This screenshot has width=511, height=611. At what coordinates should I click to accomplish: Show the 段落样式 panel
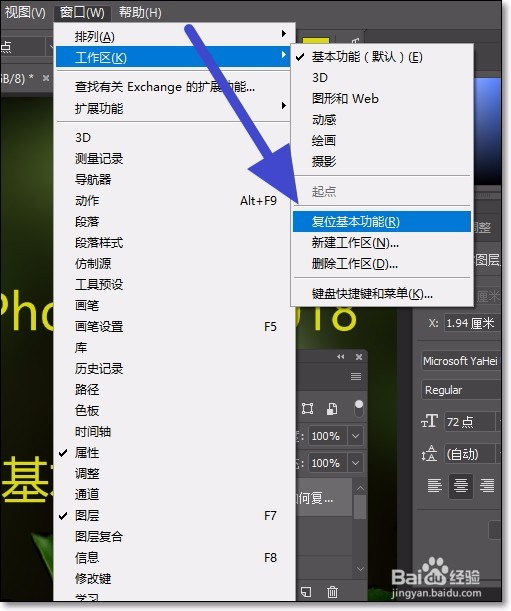point(174,243)
